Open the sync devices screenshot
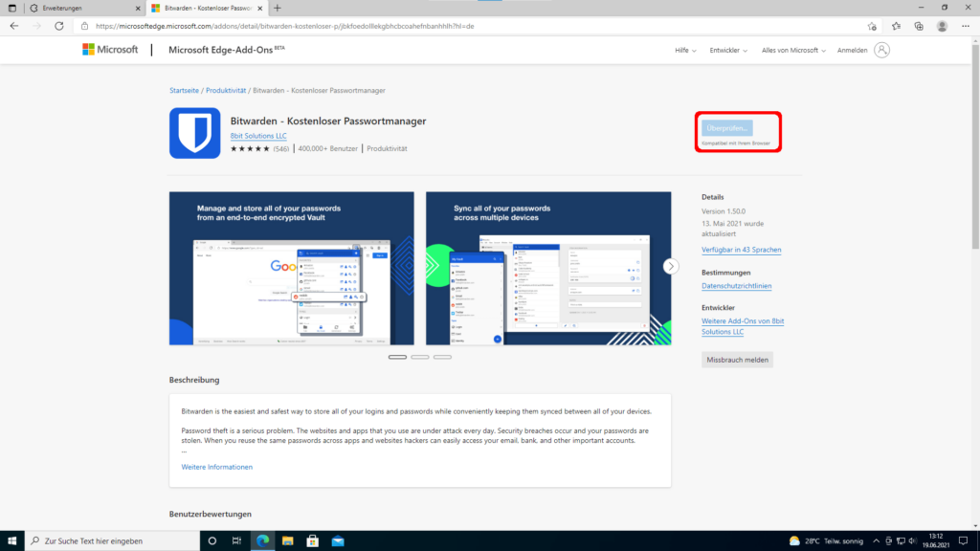Image resolution: width=980 pixels, height=551 pixels. 548,268
